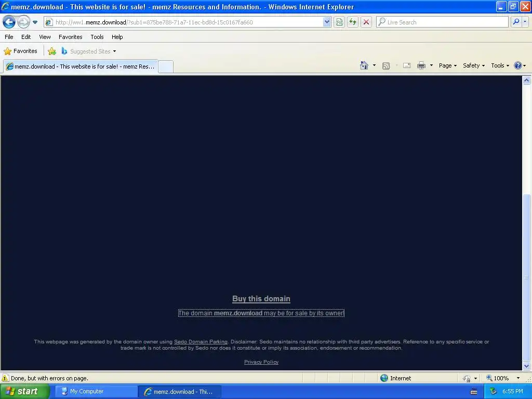Open the File menu
The width and height of the screenshot is (532, 399).
point(9,37)
